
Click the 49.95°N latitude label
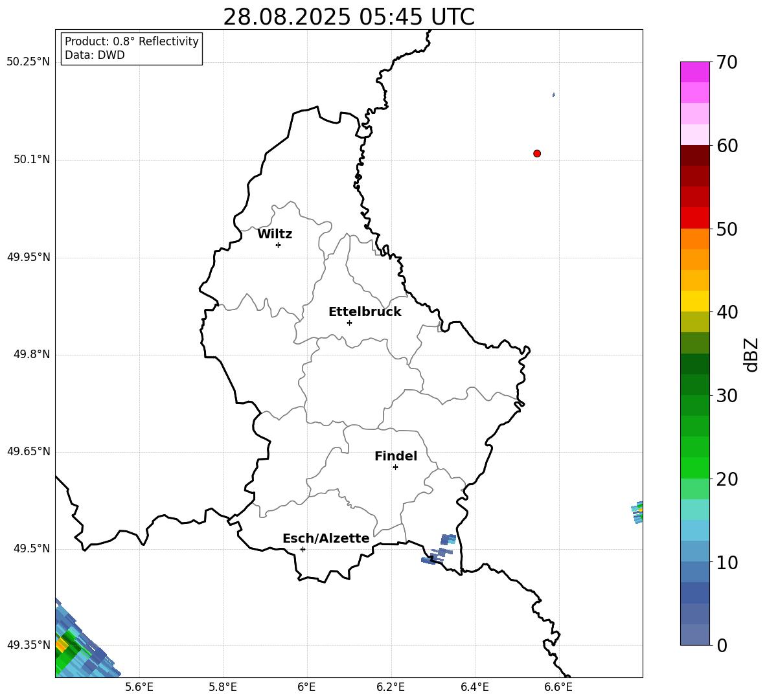pos(28,257)
